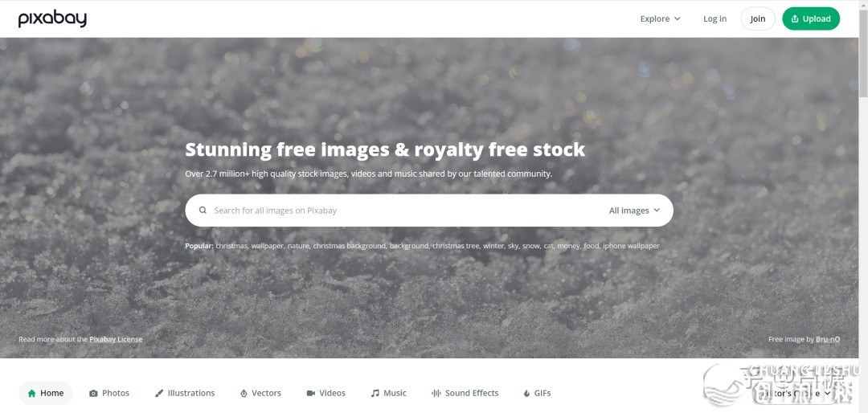This screenshot has width=868, height=413.
Task: Click the brush icon beside Illustrations
Action: click(159, 393)
